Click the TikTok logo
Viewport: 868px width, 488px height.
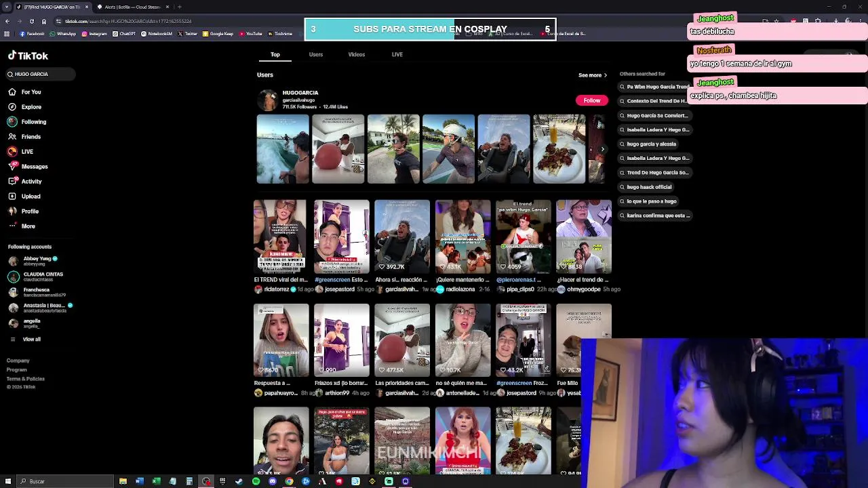(28, 56)
